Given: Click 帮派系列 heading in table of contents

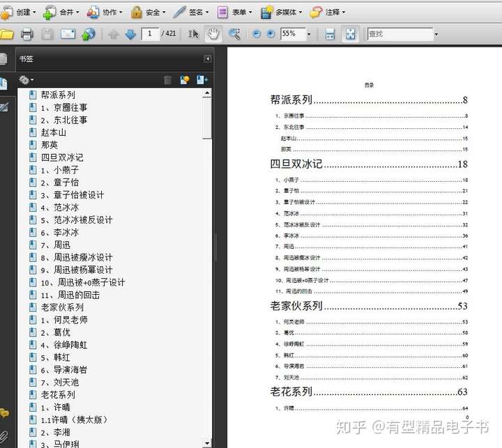Looking at the screenshot, I should tap(291, 100).
